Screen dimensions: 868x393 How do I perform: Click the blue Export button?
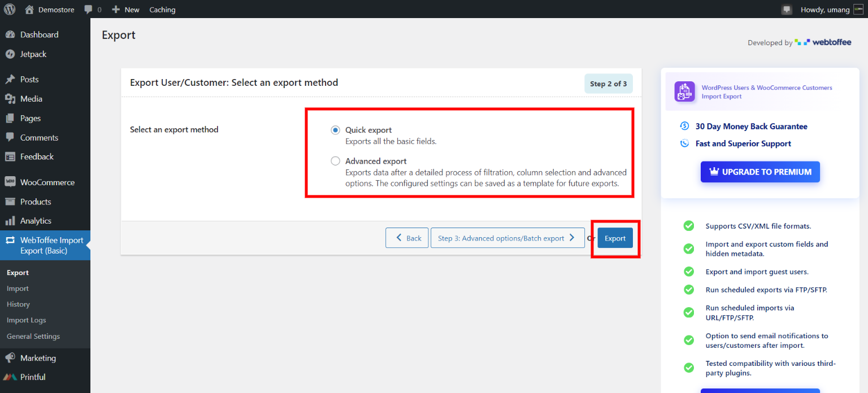pos(615,238)
